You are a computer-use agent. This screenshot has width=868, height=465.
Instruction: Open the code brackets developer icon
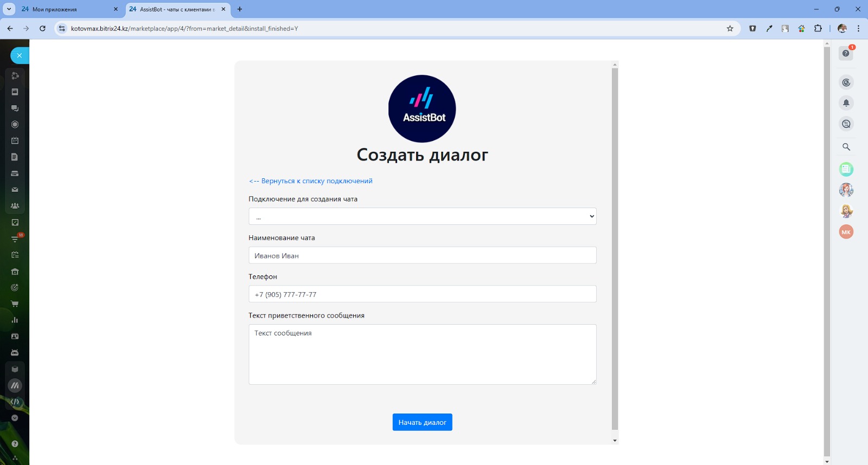click(15, 402)
